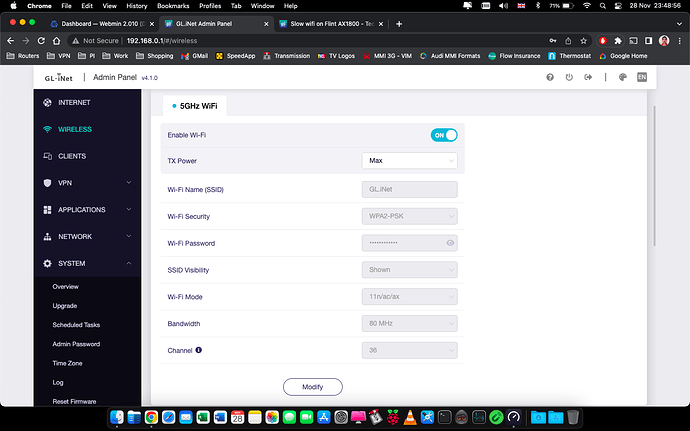Open the Wi-Fi Security dropdown
Screen dimensions: 690x431
tap(409, 216)
